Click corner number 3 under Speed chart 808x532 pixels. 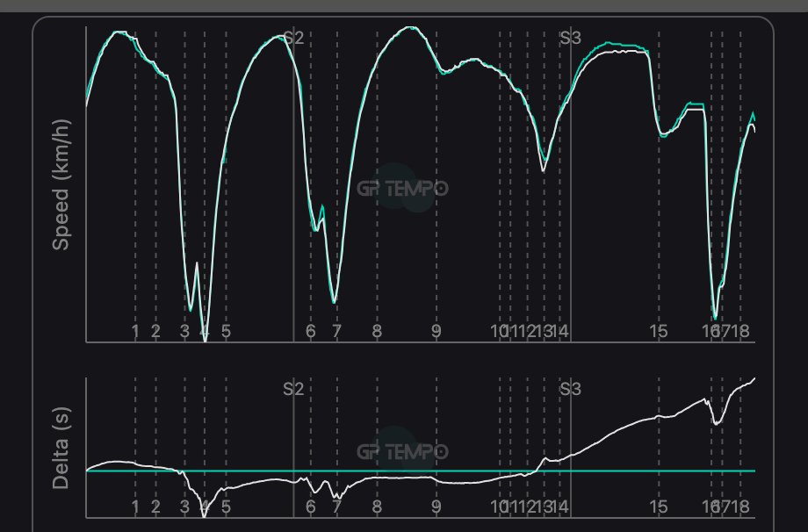coord(184,331)
